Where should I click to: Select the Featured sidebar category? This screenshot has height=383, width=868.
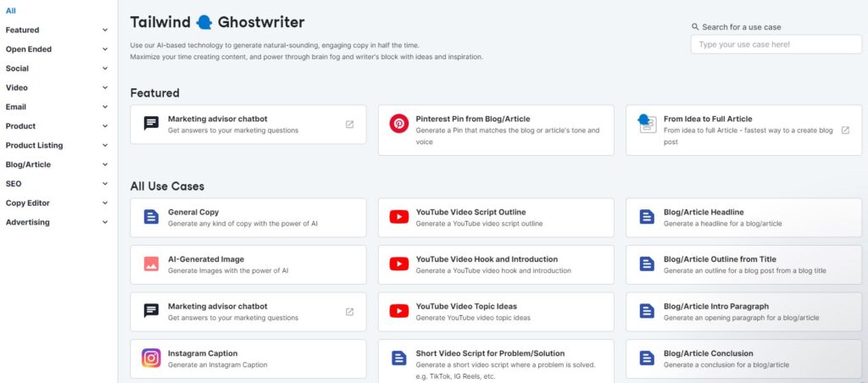pos(22,30)
